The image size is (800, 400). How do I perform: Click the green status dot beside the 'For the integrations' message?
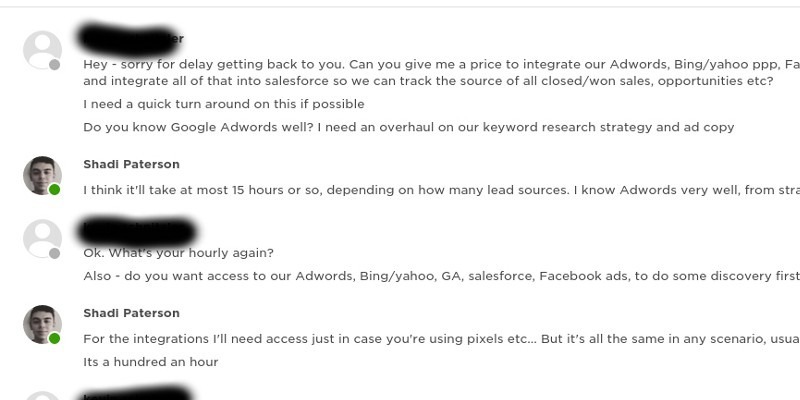(55, 339)
